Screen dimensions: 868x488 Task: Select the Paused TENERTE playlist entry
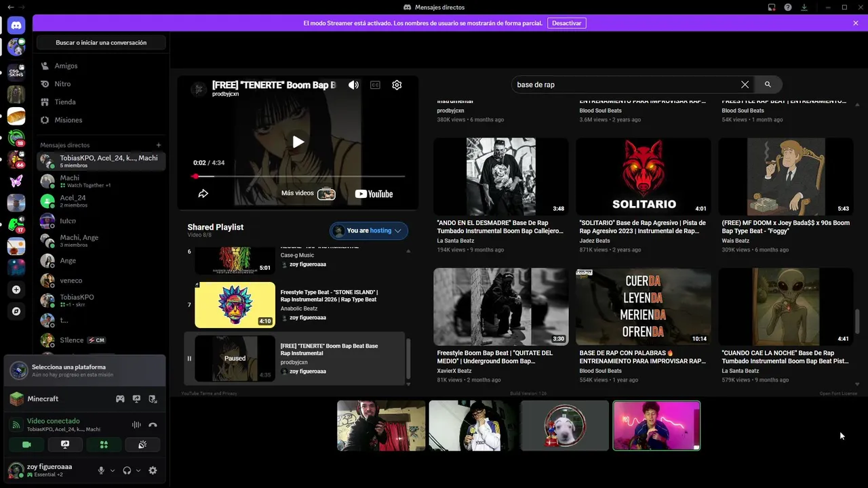click(294, 359)
